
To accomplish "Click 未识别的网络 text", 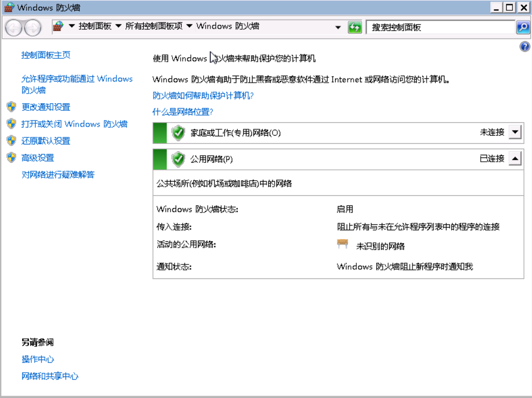I will pos(380,247).
